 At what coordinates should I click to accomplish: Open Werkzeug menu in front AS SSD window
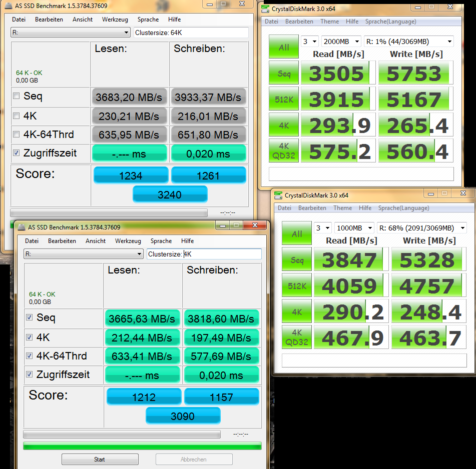(128, 240)
